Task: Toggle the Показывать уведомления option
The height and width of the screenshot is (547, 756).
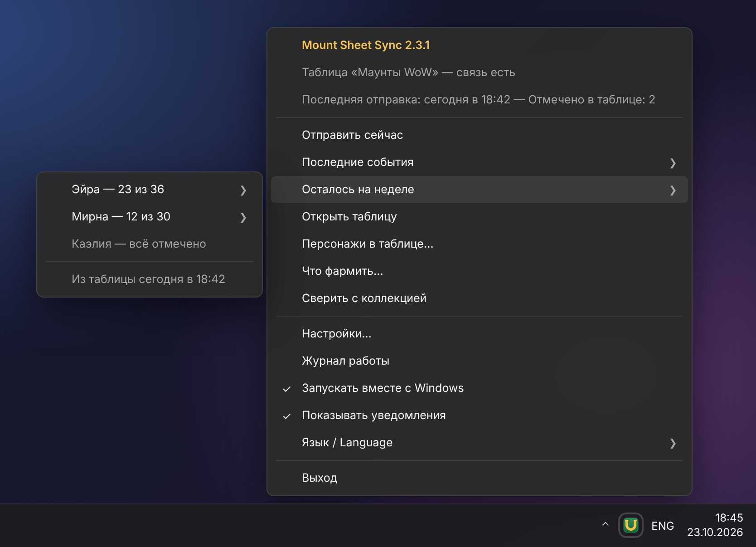Action: click(x=480, y=415)
